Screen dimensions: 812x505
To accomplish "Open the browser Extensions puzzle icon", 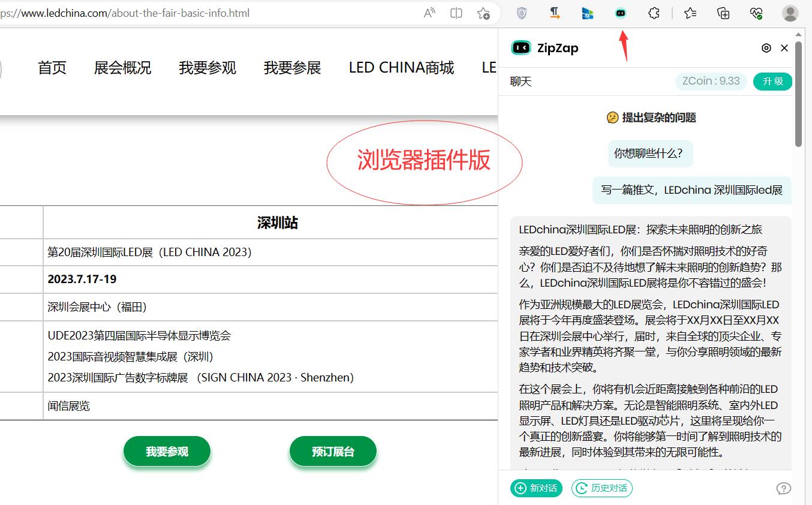I will click(654, 13).
